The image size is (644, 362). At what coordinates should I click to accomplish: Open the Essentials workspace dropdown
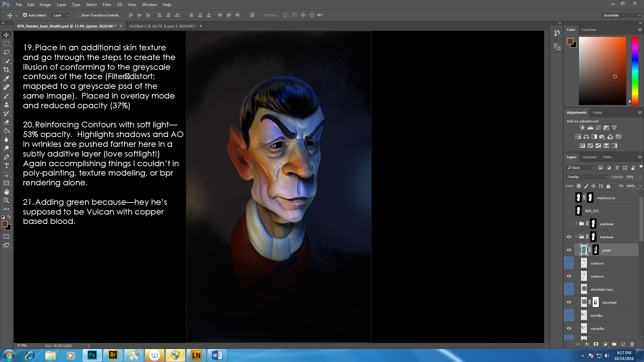tap(622, 15)
